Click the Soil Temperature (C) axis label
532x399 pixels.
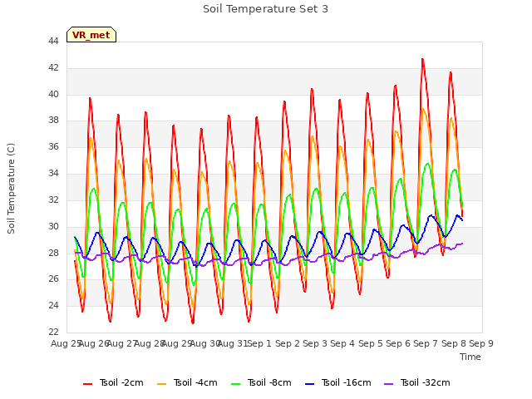click(x=11, y=189)
